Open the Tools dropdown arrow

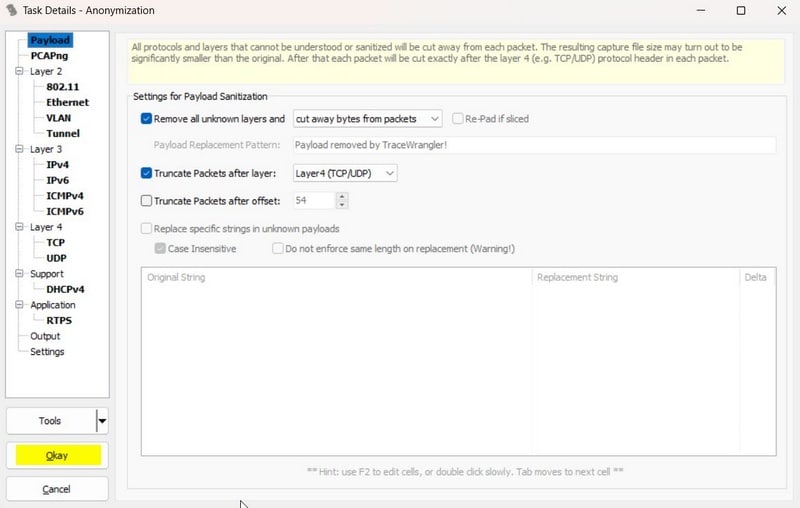point(102,421)
